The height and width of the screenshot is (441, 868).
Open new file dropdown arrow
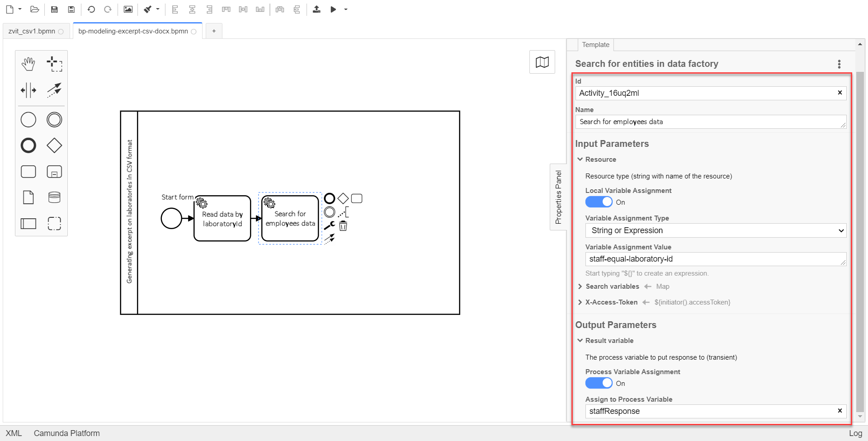click(20, 9)
